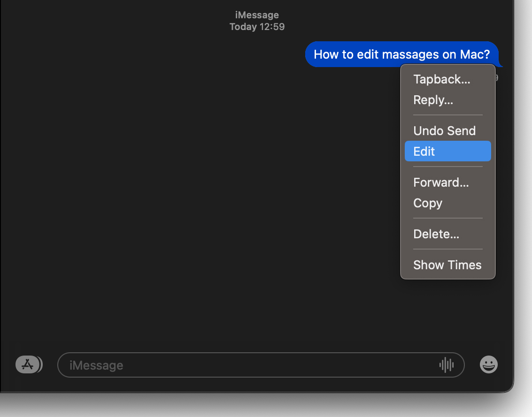This screenshot has height=417, width=532.
Task: Choose Forward… from the context menu
Action: pyautogui.click(x=441, y=182)
